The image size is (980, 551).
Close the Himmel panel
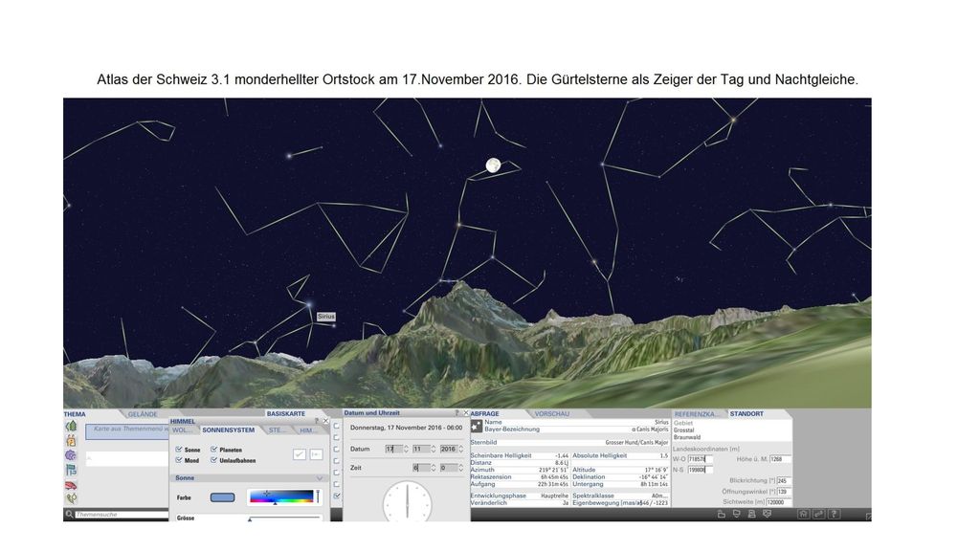[325, 421]
